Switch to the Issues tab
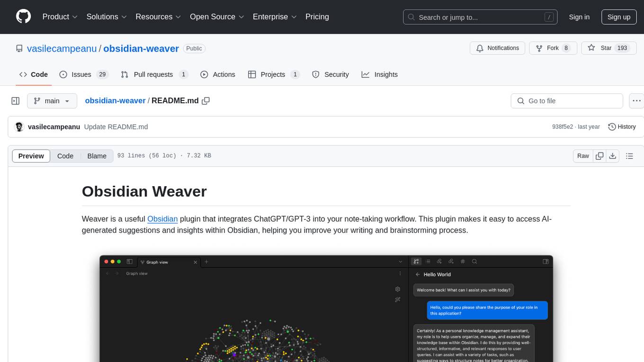Screen dimensions: 644x362 pos(84,74)
